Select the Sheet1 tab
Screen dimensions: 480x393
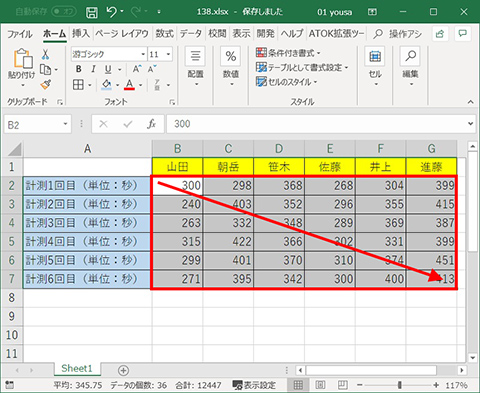pos(77,368)
